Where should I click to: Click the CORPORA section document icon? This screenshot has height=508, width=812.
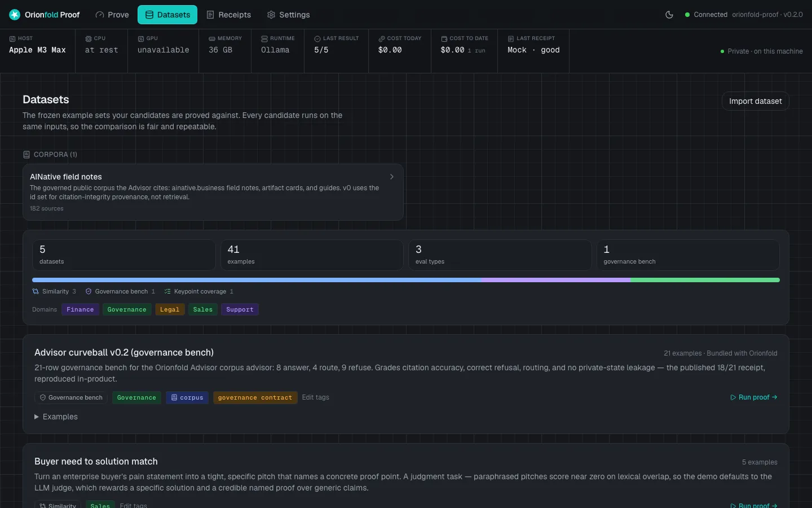[x=27, y=154]
